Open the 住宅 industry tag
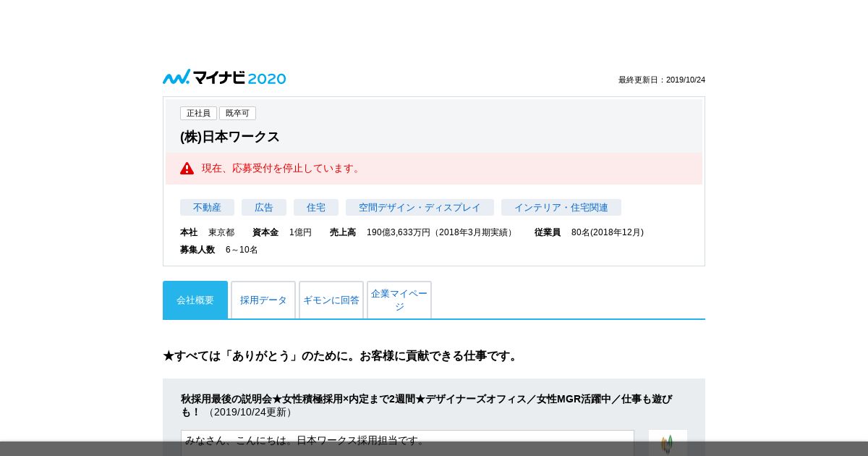Image resolution: width=868 pixels, height=456 pixels. 316,207
